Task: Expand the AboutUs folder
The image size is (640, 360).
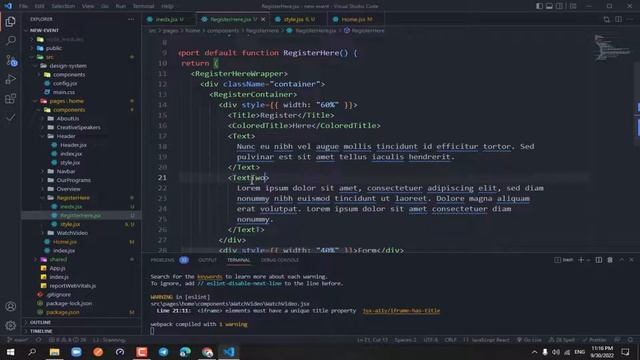Action: coord(67,118)
